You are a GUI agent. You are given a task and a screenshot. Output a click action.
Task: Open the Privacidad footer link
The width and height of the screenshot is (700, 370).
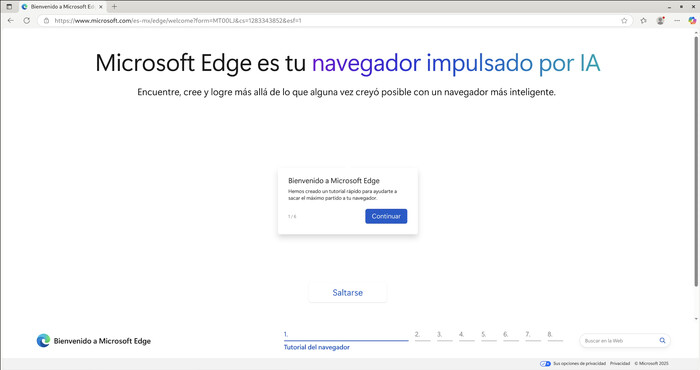[620, 364]
